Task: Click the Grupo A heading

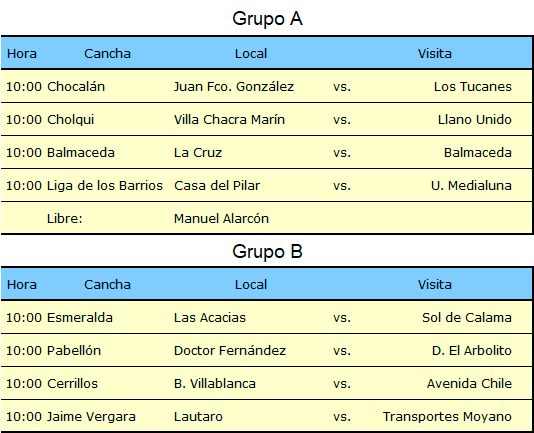Action: (x=267, y=19)
